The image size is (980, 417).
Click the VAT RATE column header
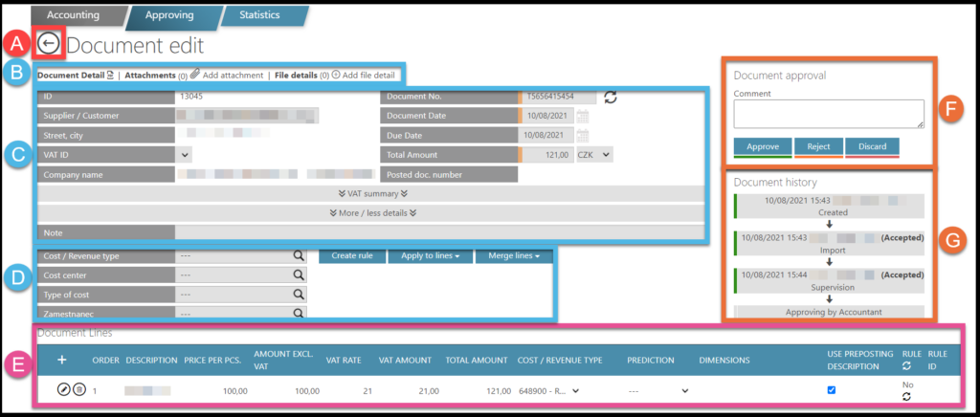click(342, 361)
